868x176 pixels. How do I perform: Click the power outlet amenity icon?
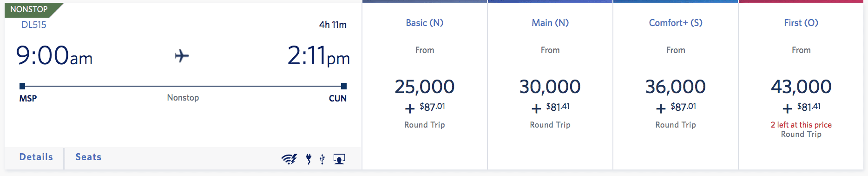coord(309,159)
